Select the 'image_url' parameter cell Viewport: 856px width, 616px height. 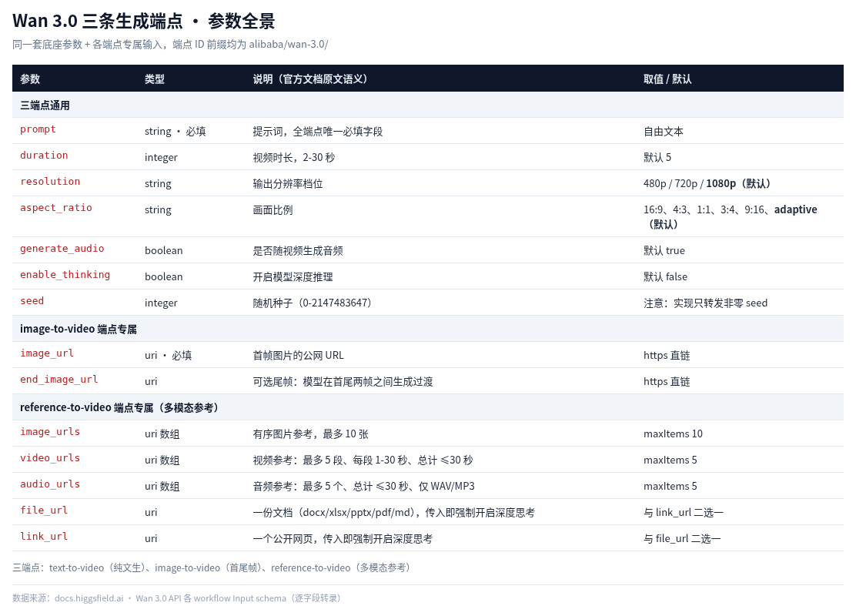(x=75, y=355)
